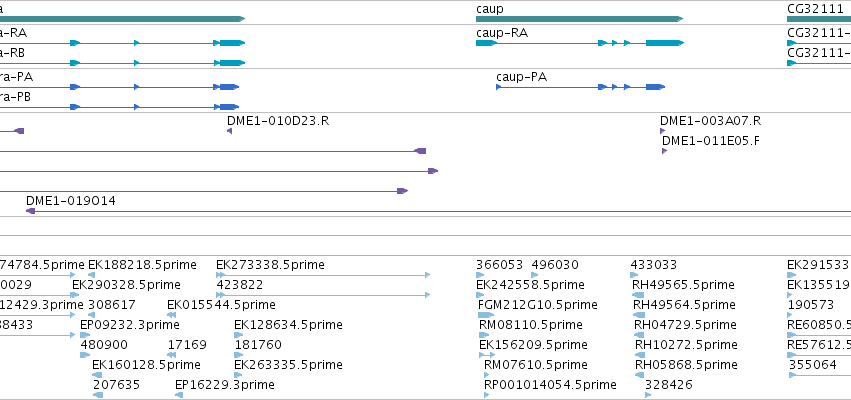Click the EK273338.5prime alignment arrow
The width and height of the screenshot is (851, 400).
(x=323, y=275)
